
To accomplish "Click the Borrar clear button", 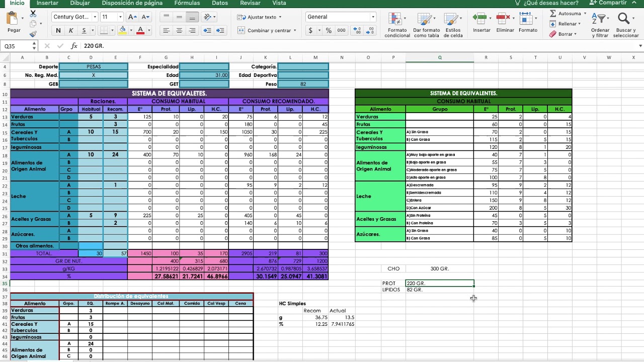I will coord(561,34).
